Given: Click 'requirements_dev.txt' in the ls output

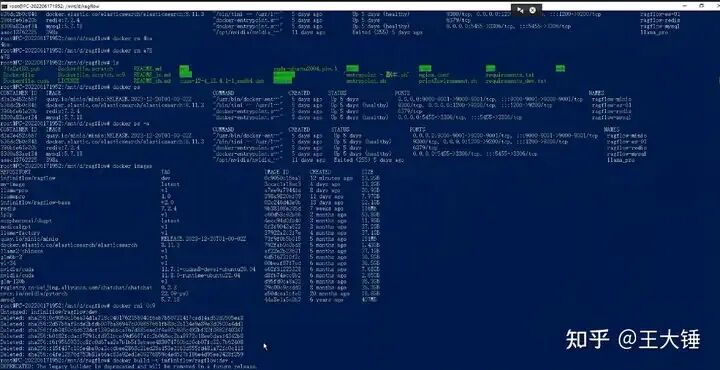Looking at the screenshot, I should [x=516, y=81].
